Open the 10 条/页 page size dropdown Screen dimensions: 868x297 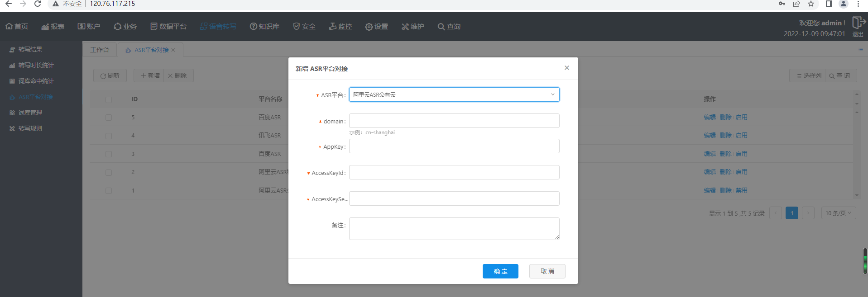coord(838,213)
